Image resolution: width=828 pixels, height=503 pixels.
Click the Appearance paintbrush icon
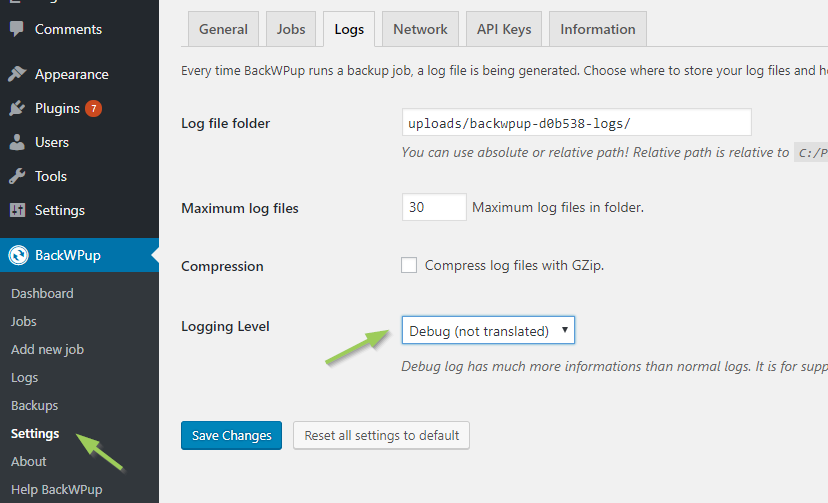pos(17,74)
